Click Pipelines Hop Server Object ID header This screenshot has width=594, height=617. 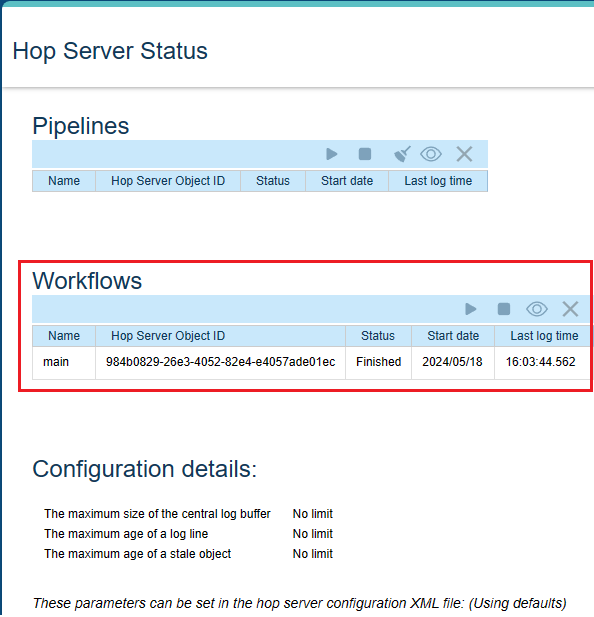(168, 181)
